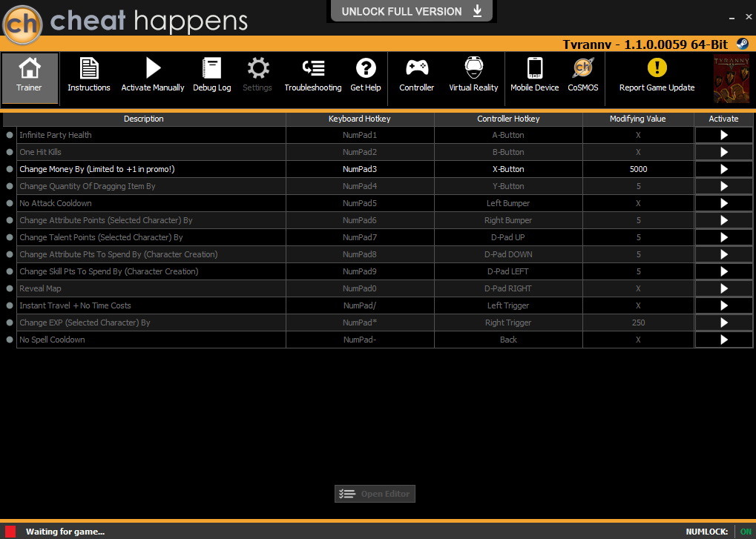The height and width of the screenshot is (539, 756).
Task: Toggle status dot for No Attack Cooldown
Action: (9, 203)
